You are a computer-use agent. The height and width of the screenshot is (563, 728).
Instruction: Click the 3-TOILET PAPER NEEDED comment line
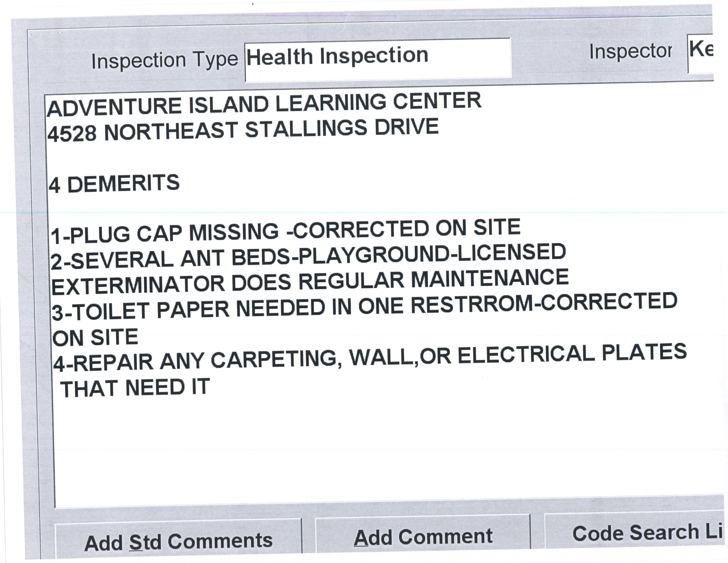364,307
